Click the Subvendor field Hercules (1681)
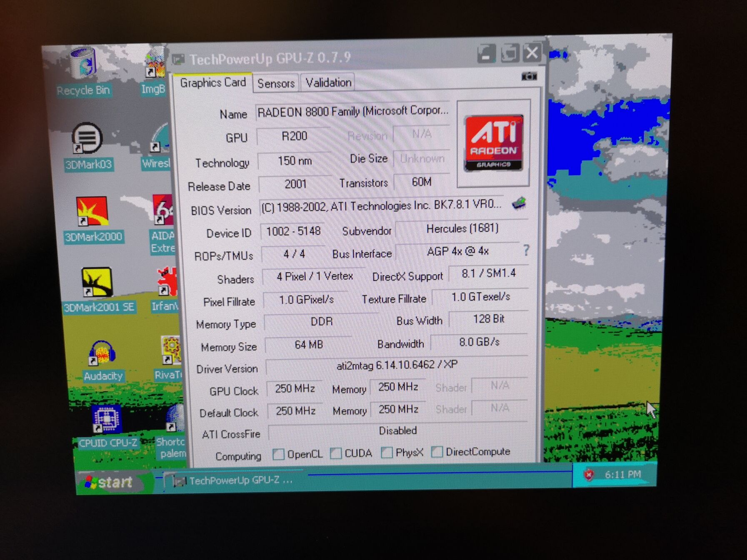Screen dimensions: 747x560 pos(462,229)
